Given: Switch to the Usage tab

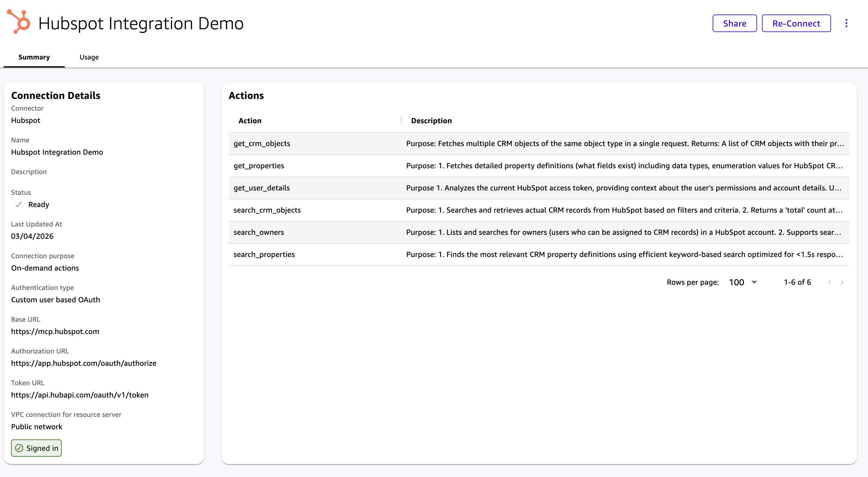Looking at the screenshot, I should 89,57.
